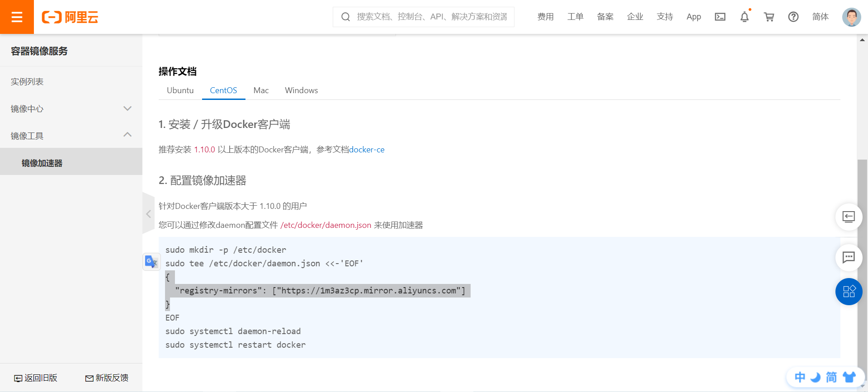Open the user avatar menu
Screen dimensions: 868x392
[x=852, y=17]
